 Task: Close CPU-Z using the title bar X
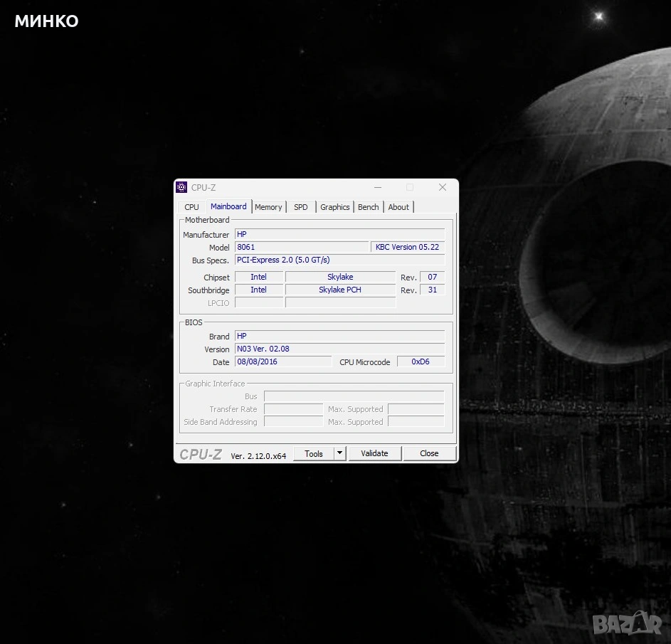tap(442, 187)
